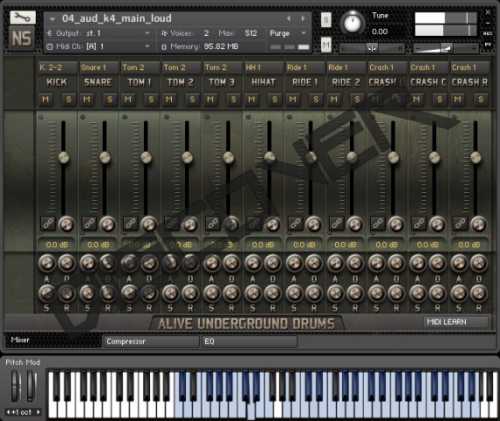Viewport: 500px width, 421px height.
Task: Solo the KICK channel
Action: click(x=68, y=99)
